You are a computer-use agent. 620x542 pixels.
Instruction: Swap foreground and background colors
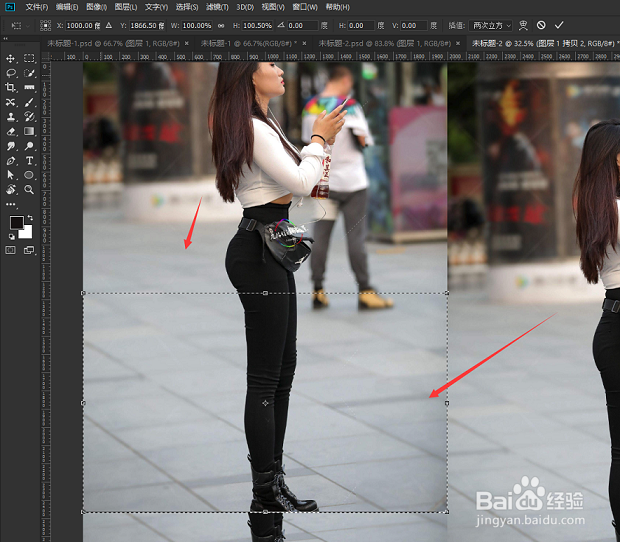coord(30,218)
